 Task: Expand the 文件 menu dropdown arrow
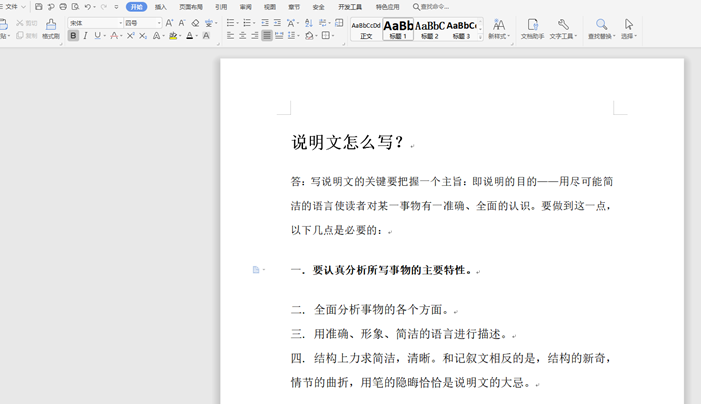coord(23,7)
